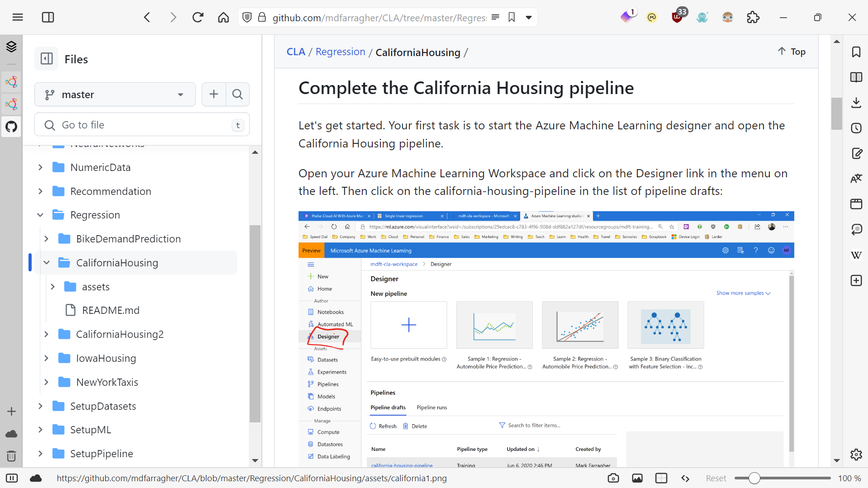868x488 pixels.
Task: Search the repository with magnifier button
Action: (237, 94)
